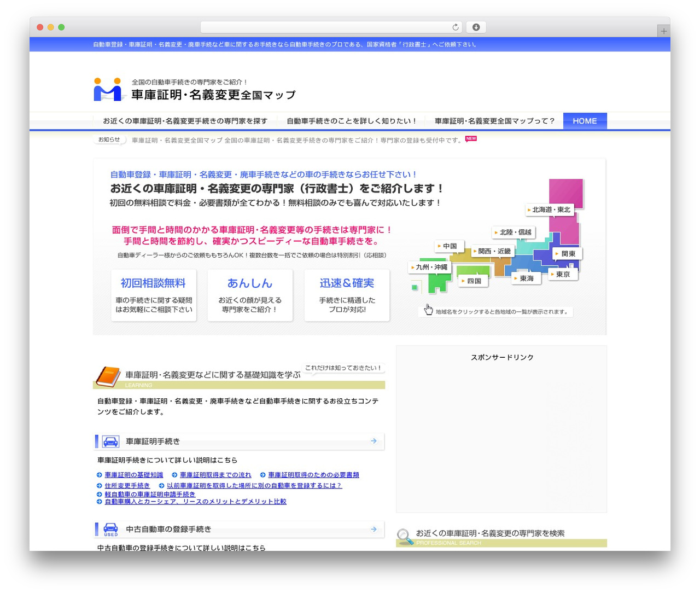Click the 初回相談無料 card
The width and height of the screenshot is (700, 593).
(153, 295)
